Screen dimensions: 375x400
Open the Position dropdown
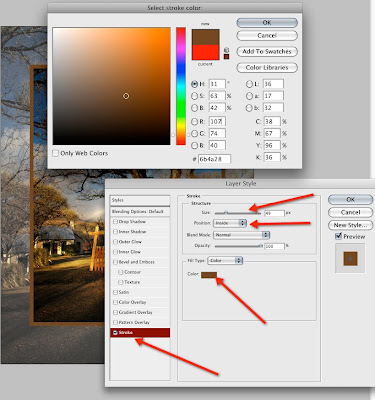[x=230, y=223]
